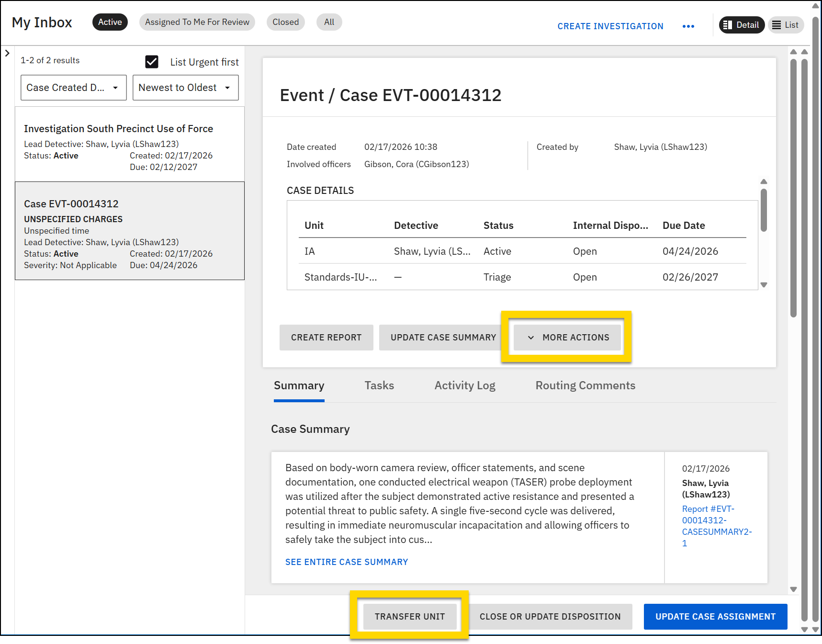Switch to the Tasks tab
822x644 pixels.
[379, 385]
